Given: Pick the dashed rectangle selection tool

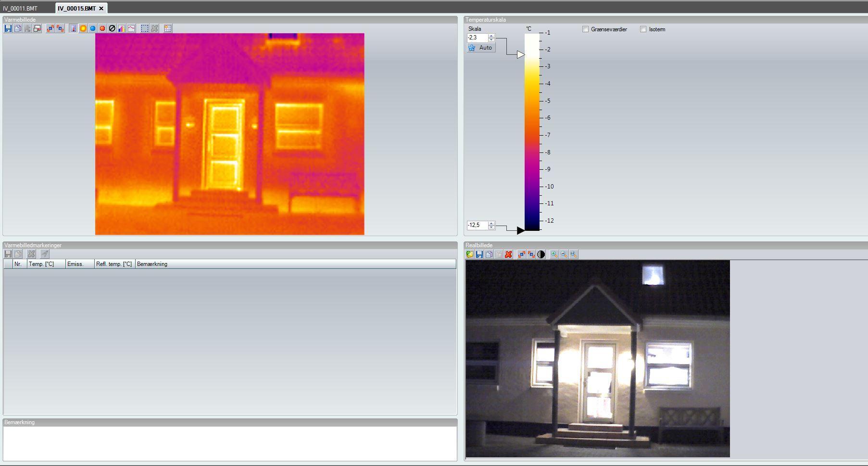Looking at the screenshot, I should click(x=145, y=29).
